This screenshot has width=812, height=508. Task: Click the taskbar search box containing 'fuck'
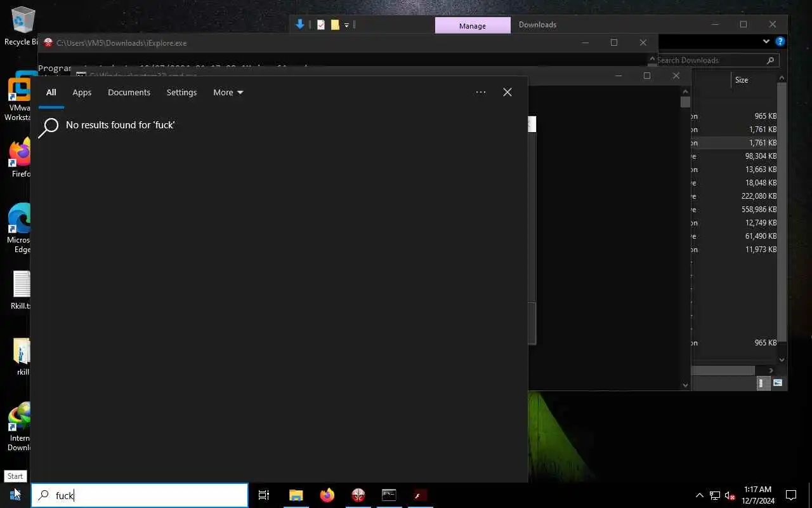[140, 495]
